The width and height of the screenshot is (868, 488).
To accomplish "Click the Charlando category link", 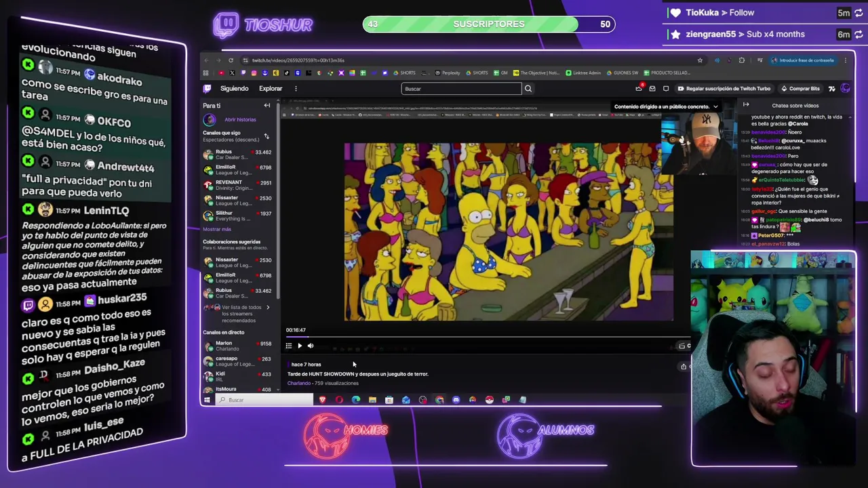I will [299, 383].
